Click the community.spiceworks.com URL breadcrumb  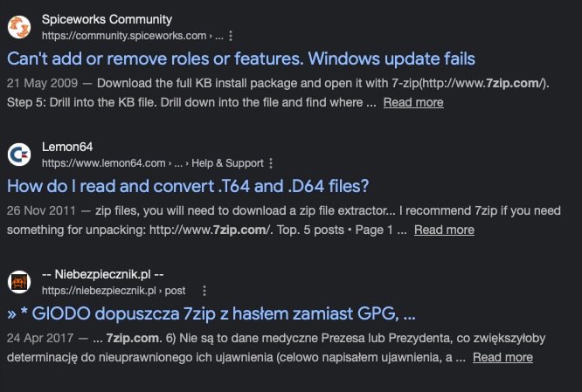click(133, 36)
